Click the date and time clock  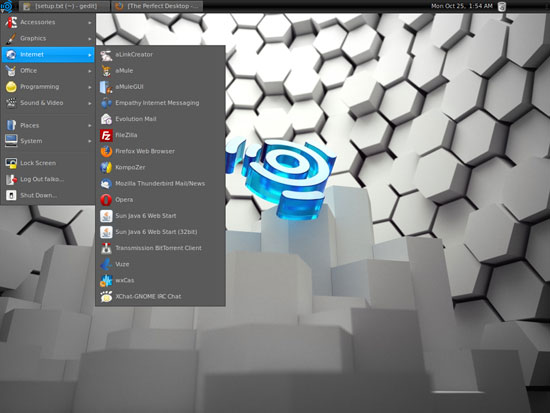coord(462,6)
